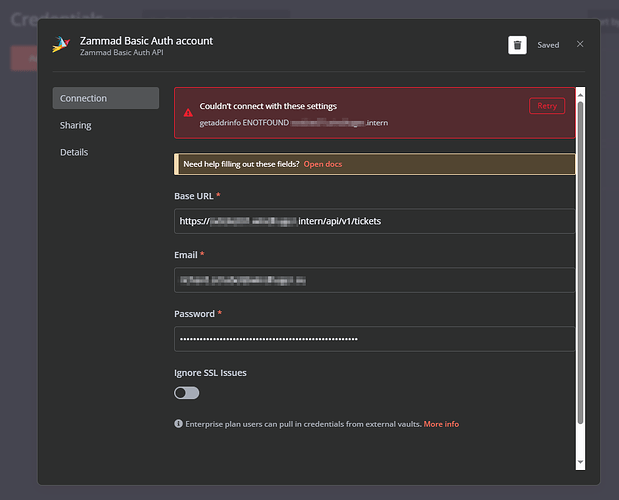This screenshot has width=619, height=500.
Task: Focus the Base URL input field
Action: [374, 221]
